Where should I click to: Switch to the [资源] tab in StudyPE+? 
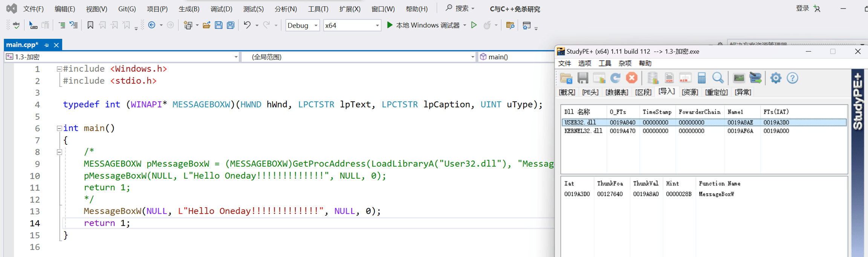(690, 92)
